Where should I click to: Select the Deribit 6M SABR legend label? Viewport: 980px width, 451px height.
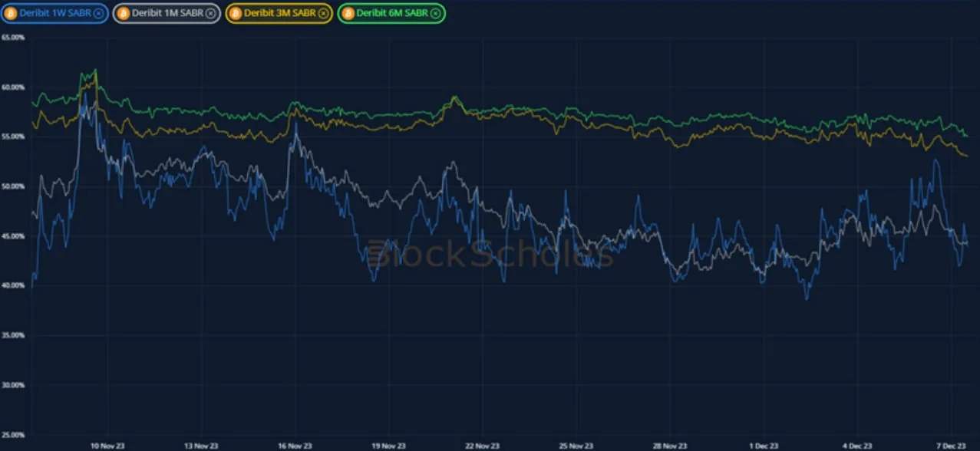(x=391, y=13)
